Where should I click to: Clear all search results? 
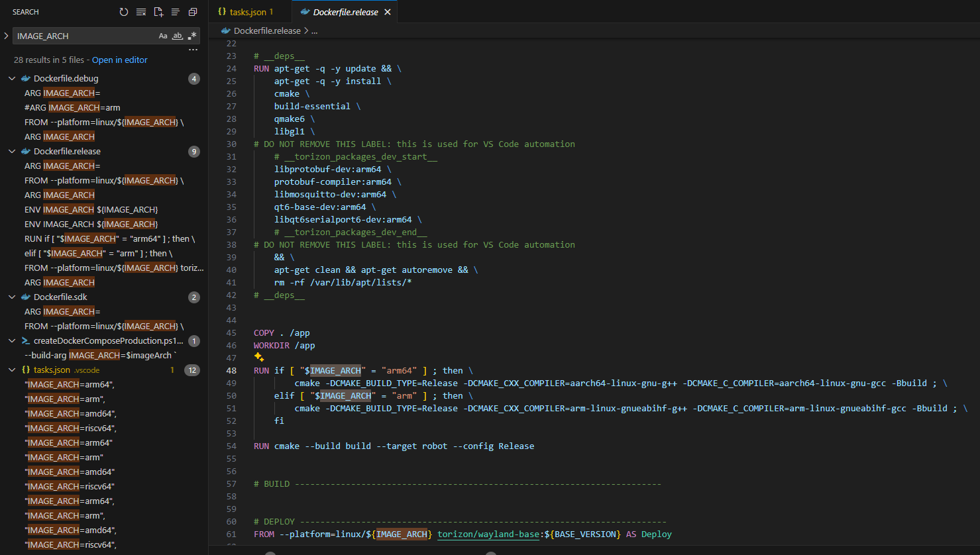pyautogui.click(x=141, y=12)
